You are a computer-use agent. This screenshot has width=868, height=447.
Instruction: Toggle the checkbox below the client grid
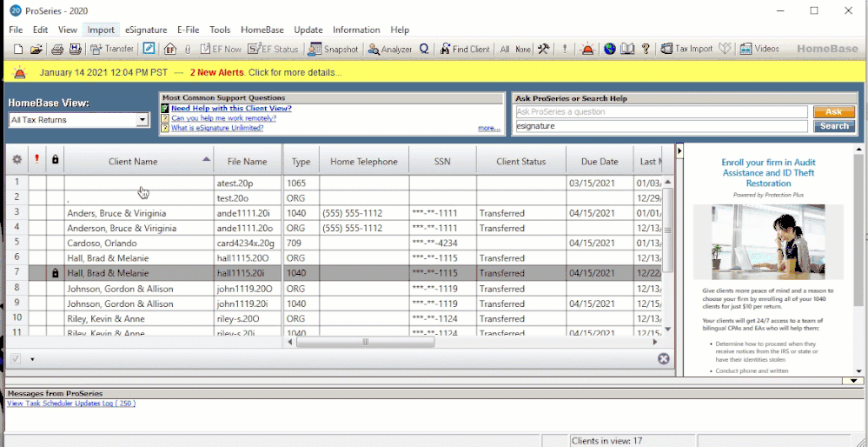pyautogui.click(x=16, y=358)
